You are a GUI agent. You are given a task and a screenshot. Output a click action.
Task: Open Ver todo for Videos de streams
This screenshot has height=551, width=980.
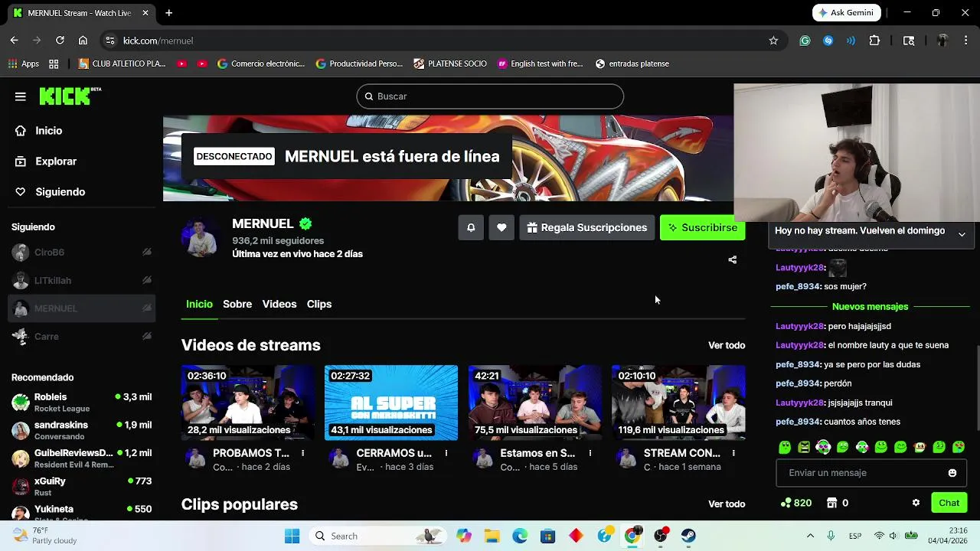click(x=727, y=345)
